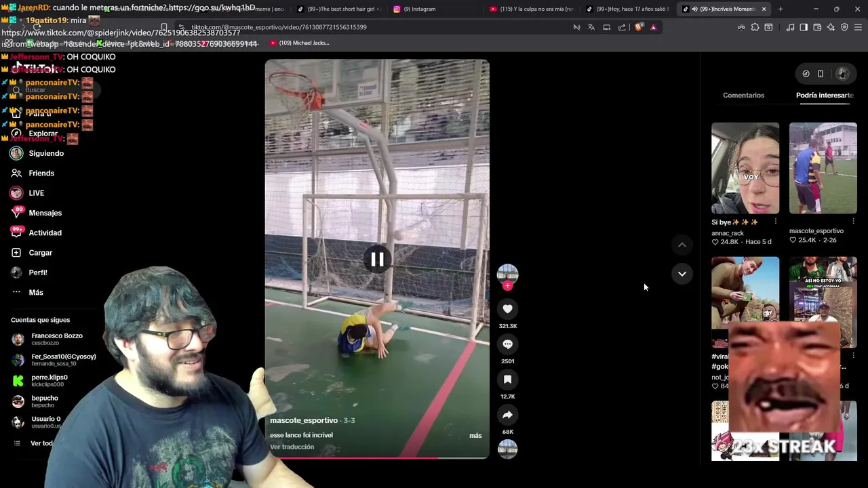Image resolution: width=868 pixels, height=488 pixels.
Task: Open mascote_esportivo's soccer field video thumbnail
Action: pyautogui.click(x=823, y=168)
